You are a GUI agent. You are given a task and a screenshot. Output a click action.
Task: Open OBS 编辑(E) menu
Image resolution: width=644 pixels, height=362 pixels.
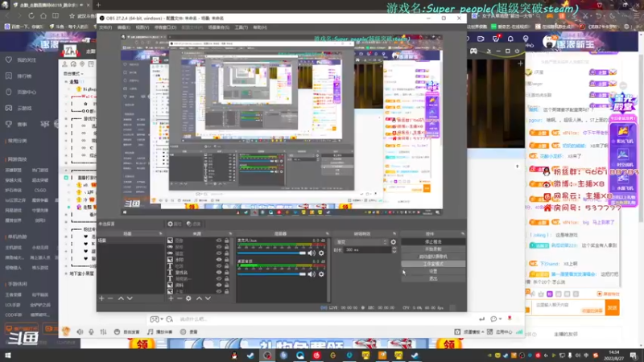pos(124,27)
